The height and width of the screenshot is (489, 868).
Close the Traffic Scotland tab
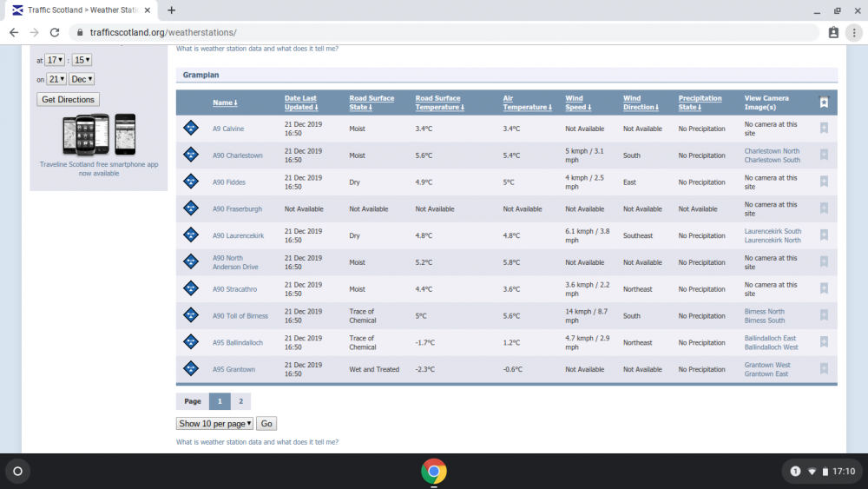[148, 10]
